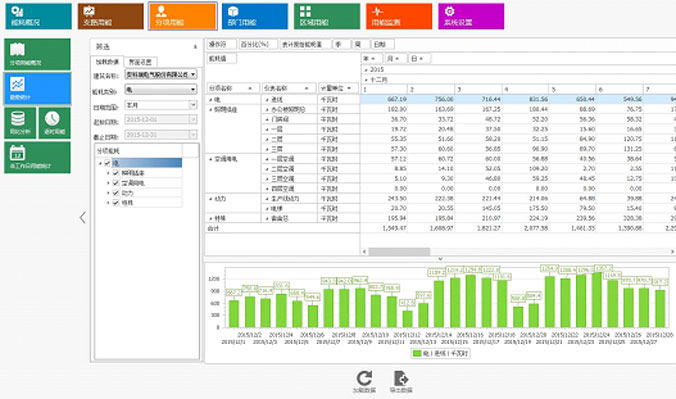Viewport: 676px width, 399px height.
Task: Open the green area energy grid tile
Action: click(327, 16)
